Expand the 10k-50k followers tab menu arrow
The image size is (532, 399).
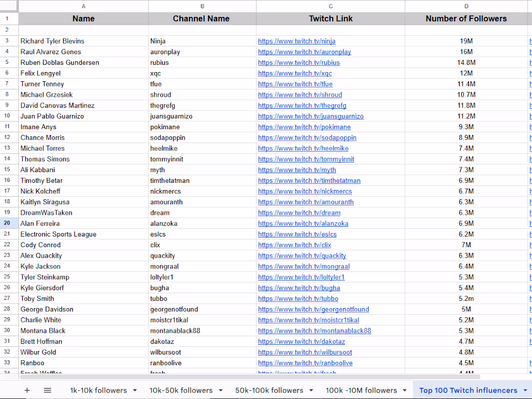tap(221, 390)
